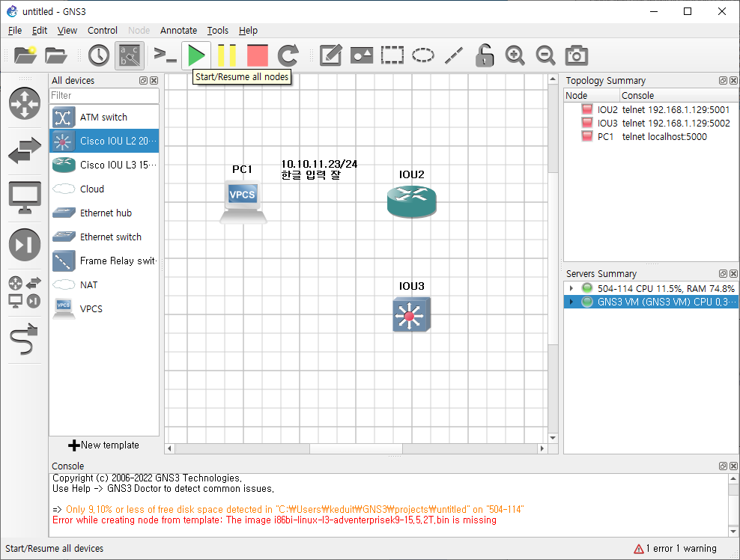Click the Zoom in magnifier icon

515,55
